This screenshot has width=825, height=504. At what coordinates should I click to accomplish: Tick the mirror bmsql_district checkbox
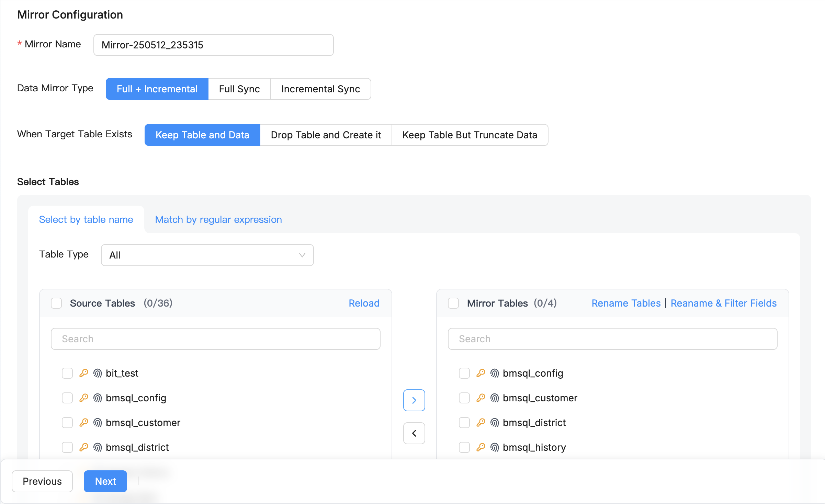[464, 423]
